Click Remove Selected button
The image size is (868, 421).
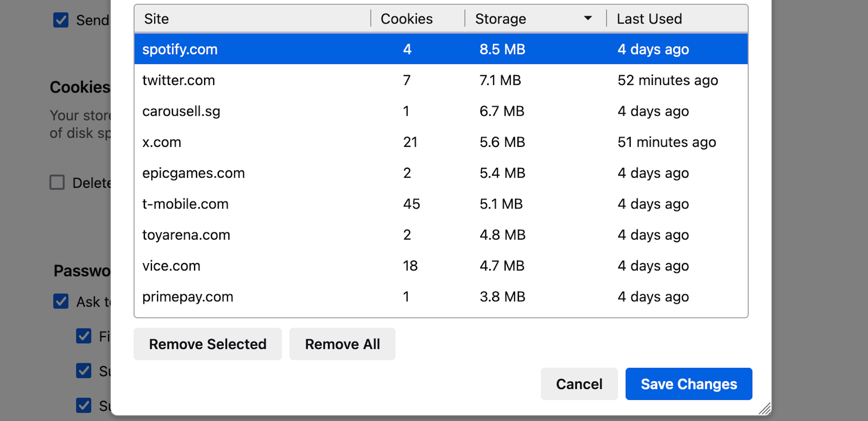pos(207,344)
